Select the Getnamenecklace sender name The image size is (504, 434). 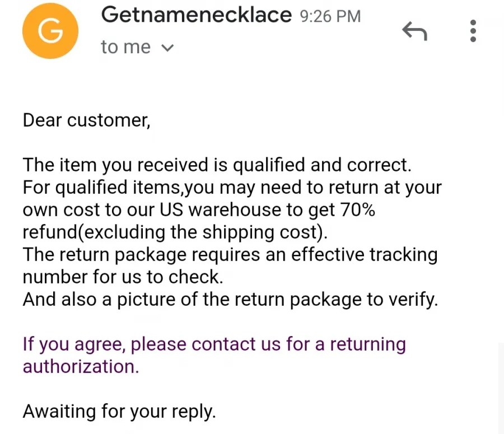[197, 15]
